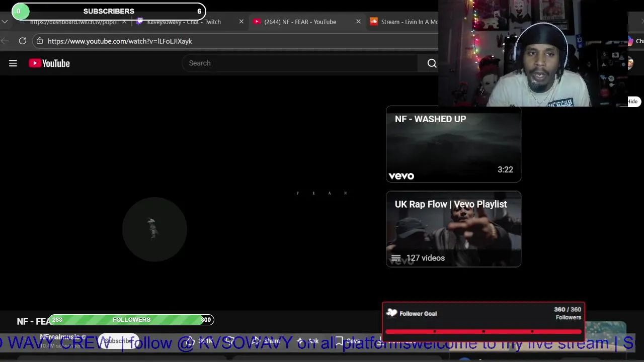
Task: Close the dashboard.twitch.tv tab
Action: click(124, 22)
